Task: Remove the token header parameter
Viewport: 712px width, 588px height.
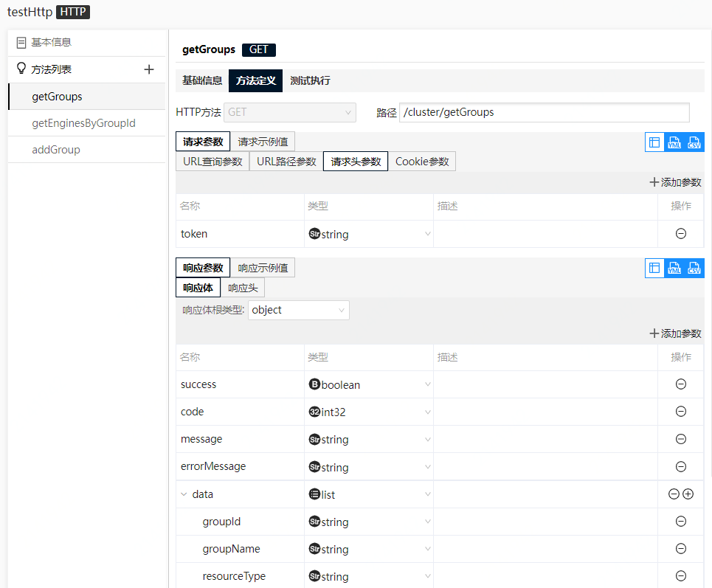Action: (681, 234)
